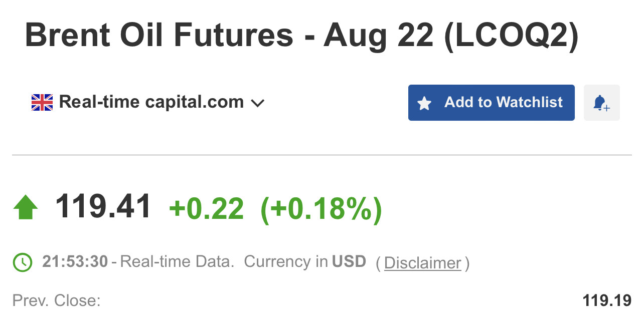This screenshot has width=644, height=311.
Task: Click the 119.19 previous close value
Action: (607, 301)
